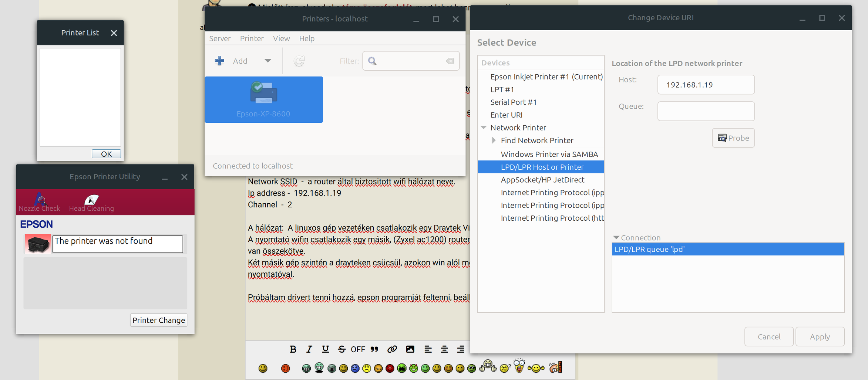Viewport: 868px width, 380px height.
Task: Toggle bold formatting in forum editor
Action: click(x=293, y=349)
